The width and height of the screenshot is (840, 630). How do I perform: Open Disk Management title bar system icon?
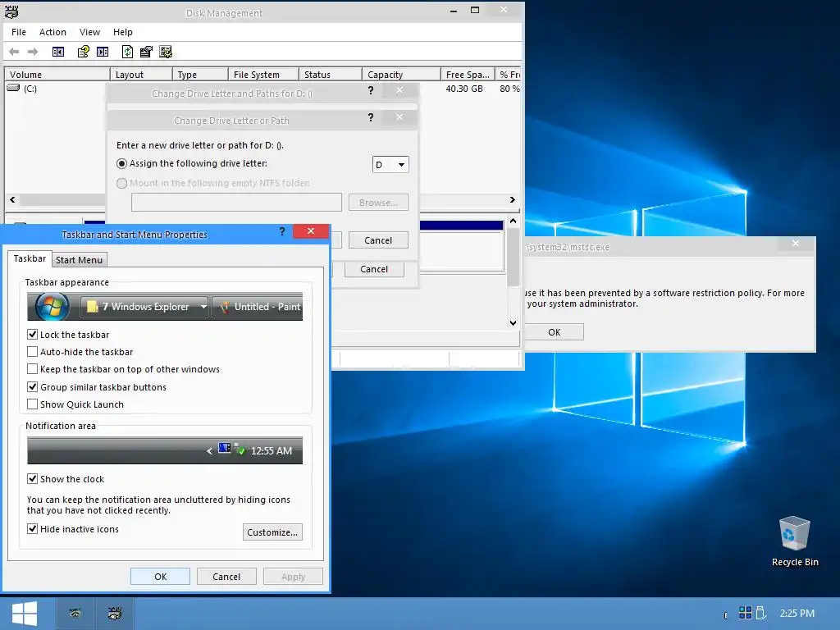11,11
